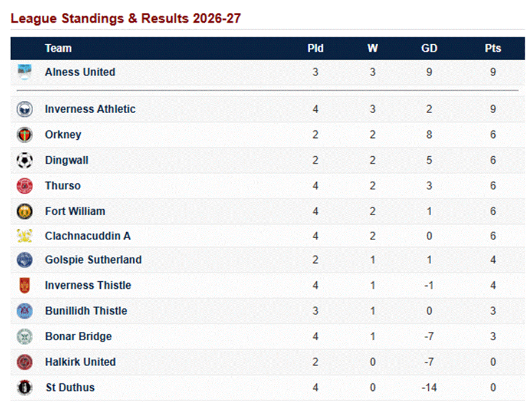Select the St Duthus black badge

[x=24, y=387]
